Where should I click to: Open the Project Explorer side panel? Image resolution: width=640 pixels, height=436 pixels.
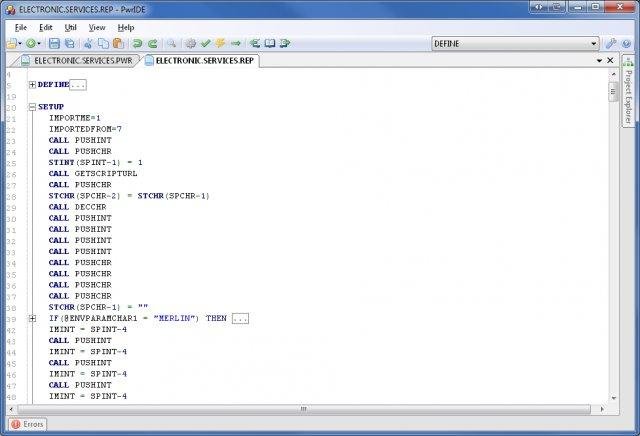pyautogui.click(x=628, y=92)
